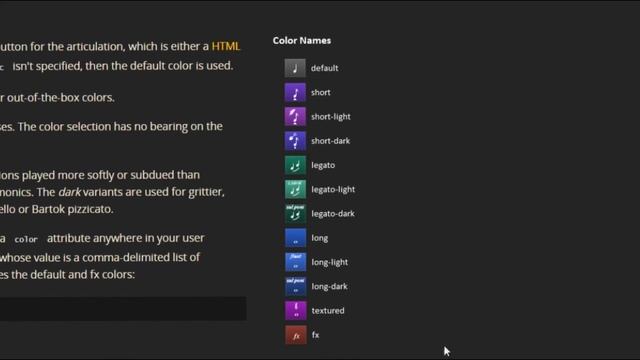Pick the long-light color icon
The image size is (640, 360).
pos(295,262)
